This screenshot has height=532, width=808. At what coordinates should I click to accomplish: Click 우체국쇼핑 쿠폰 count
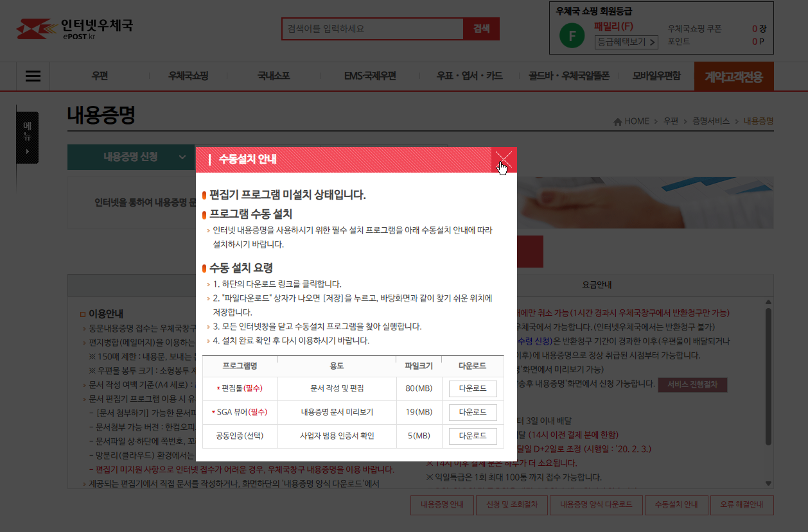[x=759, y=29]
